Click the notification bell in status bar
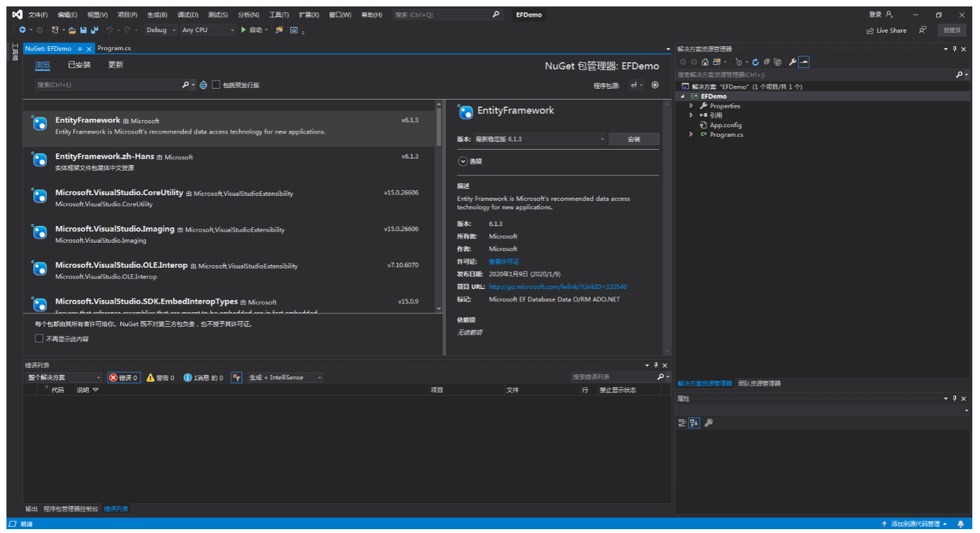The height and width of the screenshot is (533, 980). 961,524
